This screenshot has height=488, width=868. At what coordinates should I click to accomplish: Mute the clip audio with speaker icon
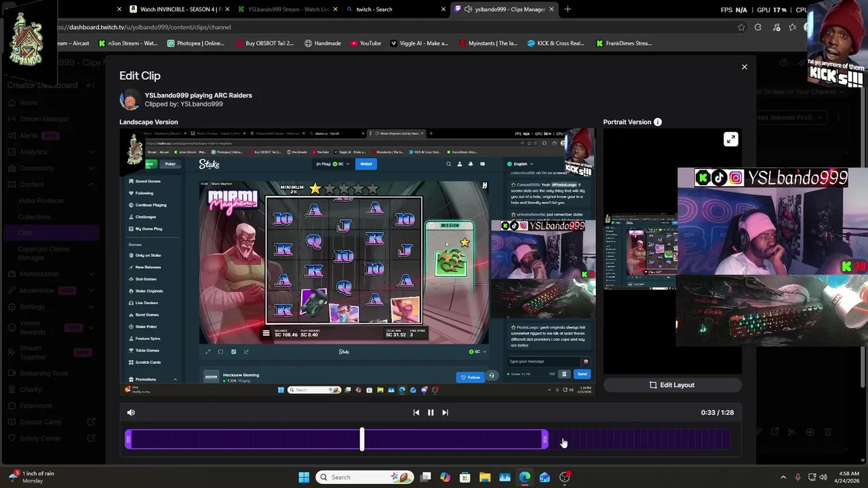coord(131,412)
